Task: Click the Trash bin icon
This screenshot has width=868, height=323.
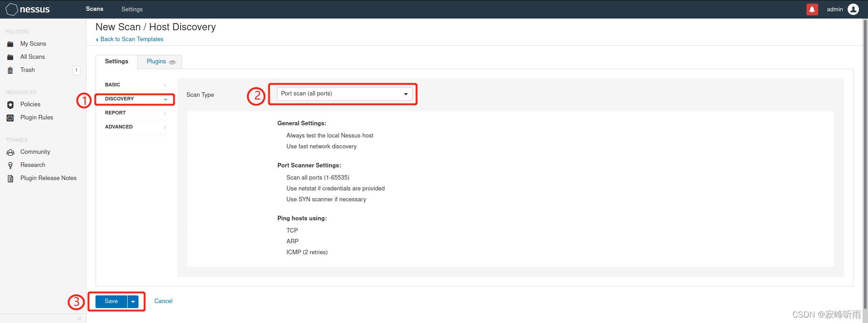Action: click(x=10, y=70)
